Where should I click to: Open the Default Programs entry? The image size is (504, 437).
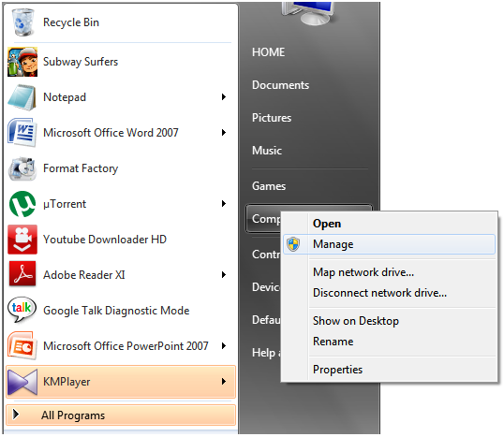point(266,320)
